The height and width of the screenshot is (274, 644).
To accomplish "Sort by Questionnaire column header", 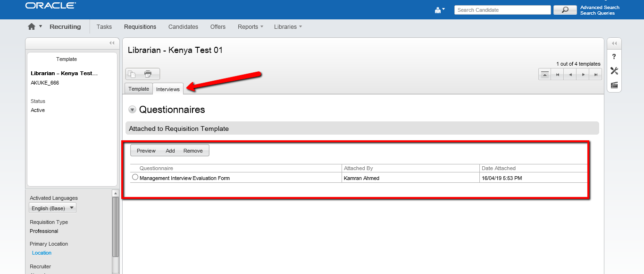I will click(x=156, y=168).
